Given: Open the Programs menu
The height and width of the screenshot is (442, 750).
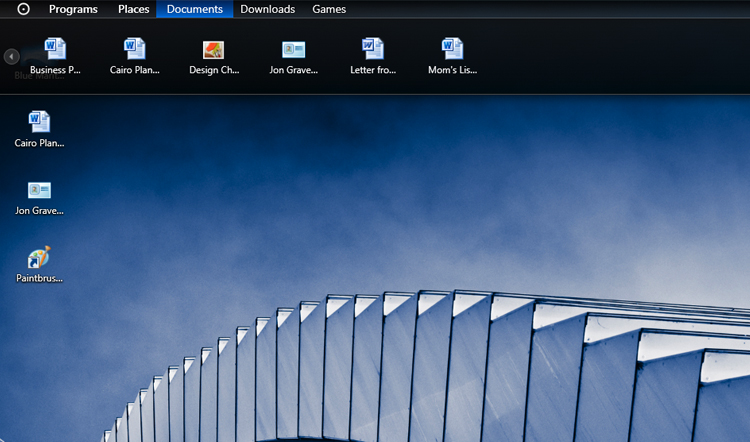Looking at the screenshot, I should (x=73, y=9).
